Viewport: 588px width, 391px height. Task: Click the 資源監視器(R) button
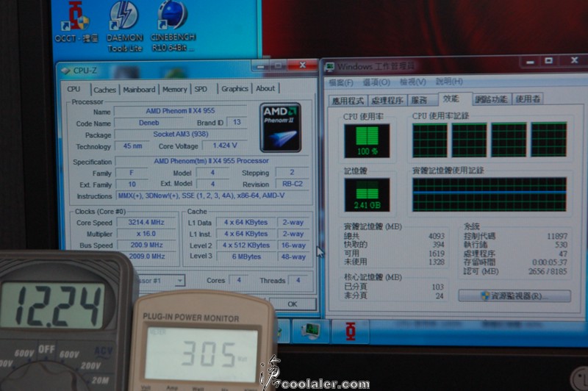tap(514, 295)
